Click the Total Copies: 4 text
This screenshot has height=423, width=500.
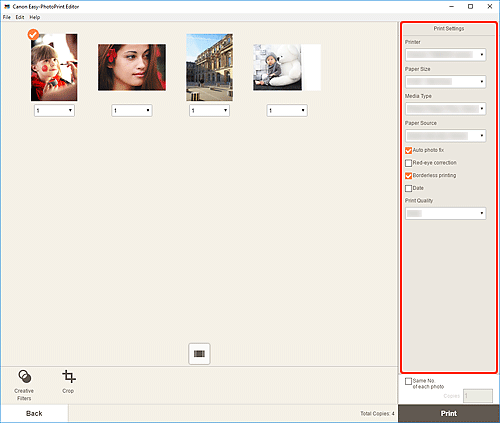(377, 413)
